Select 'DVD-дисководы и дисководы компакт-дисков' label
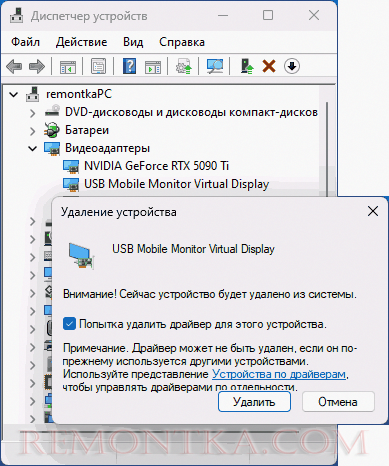 (191, 112)
